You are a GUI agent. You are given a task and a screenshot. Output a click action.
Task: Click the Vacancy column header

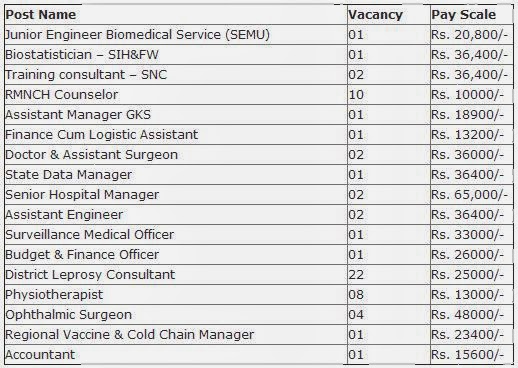pyautogui.click(x=375, y=15)
